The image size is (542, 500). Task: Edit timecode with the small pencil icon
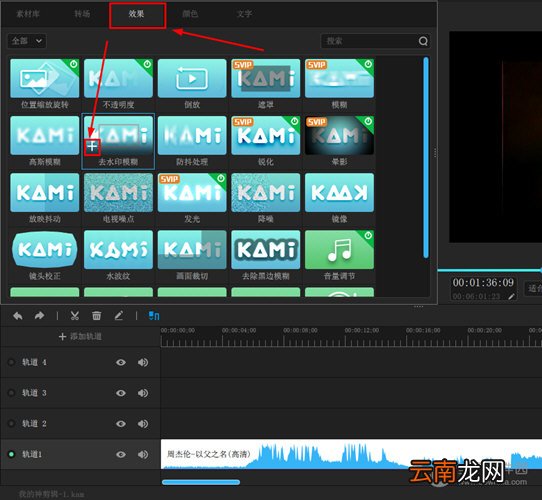[512, 296]
